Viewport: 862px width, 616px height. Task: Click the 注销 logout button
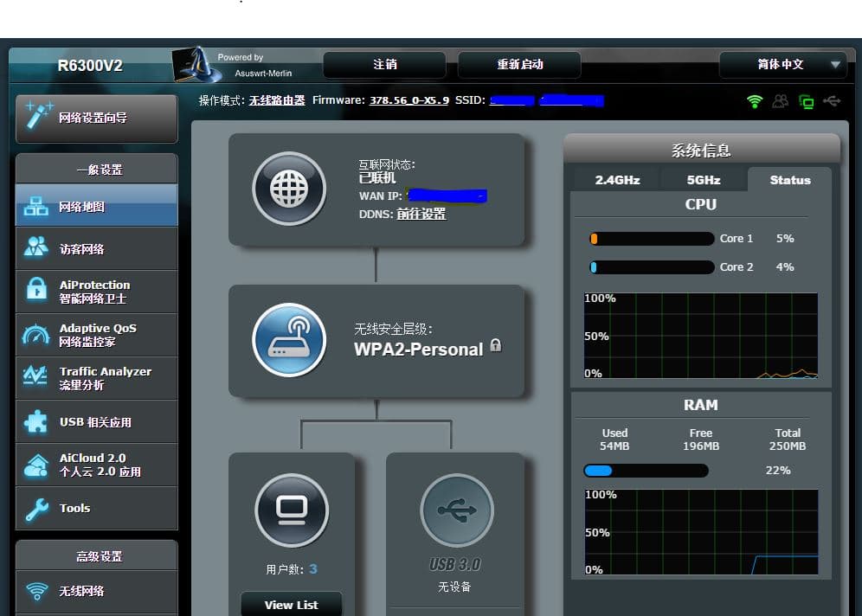(384, 65)
